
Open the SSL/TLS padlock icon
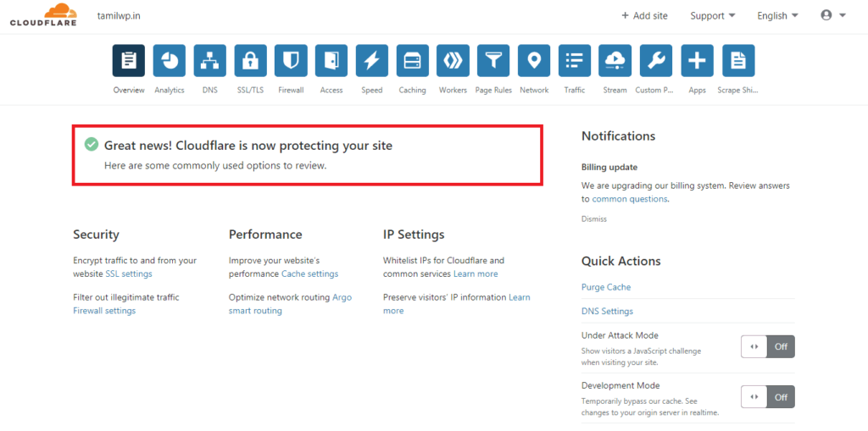tap(250, 60)
